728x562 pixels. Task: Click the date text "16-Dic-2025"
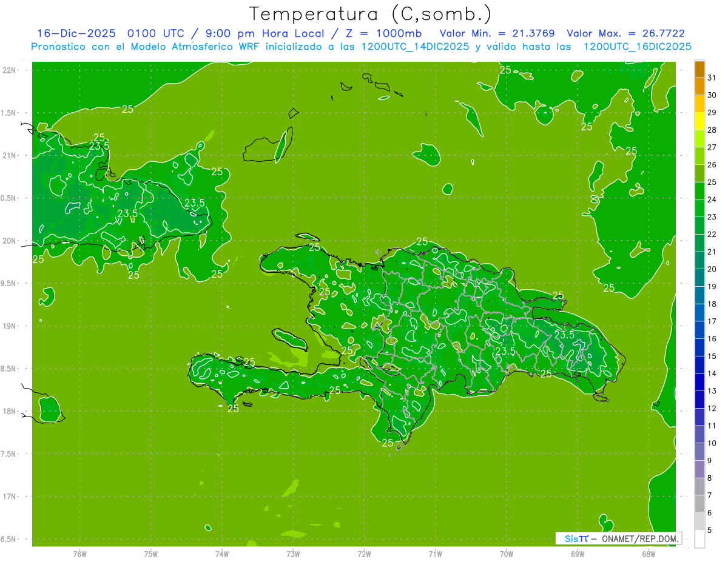76,33
